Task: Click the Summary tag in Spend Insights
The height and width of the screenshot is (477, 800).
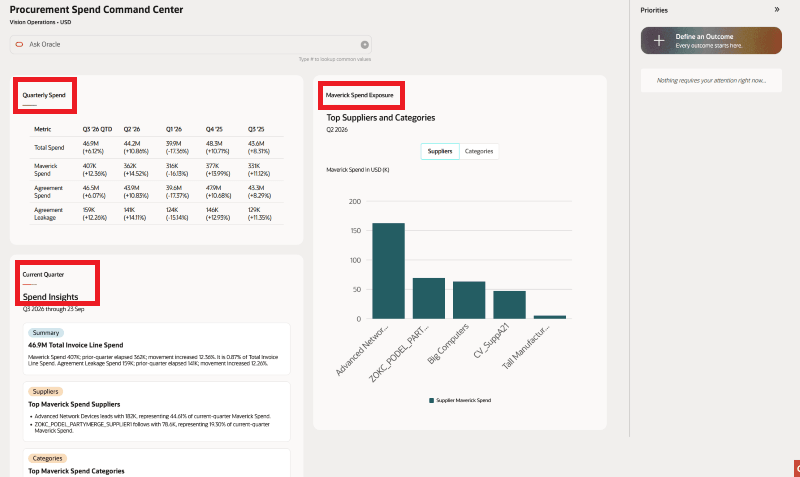Action: tap(46, 333)
